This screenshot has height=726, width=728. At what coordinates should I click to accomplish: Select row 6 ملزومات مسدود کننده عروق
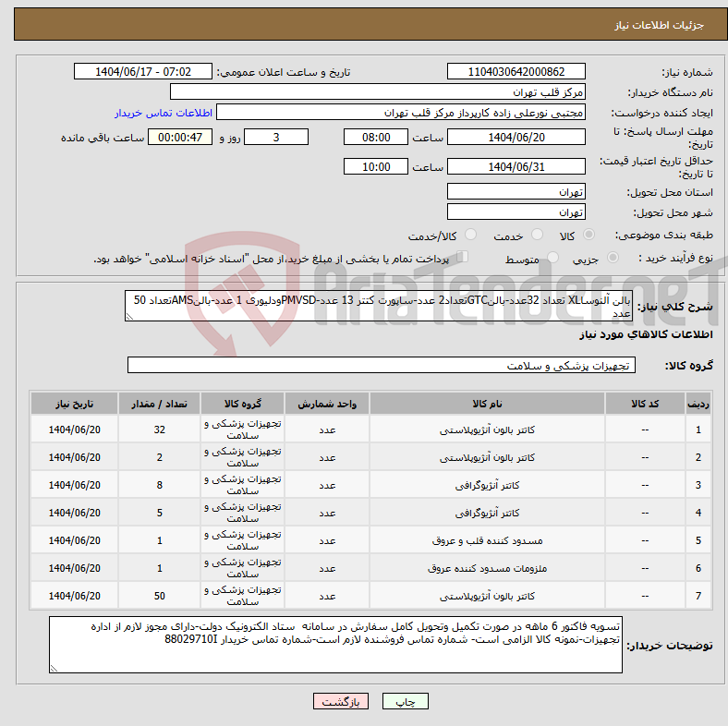point(487,568)
